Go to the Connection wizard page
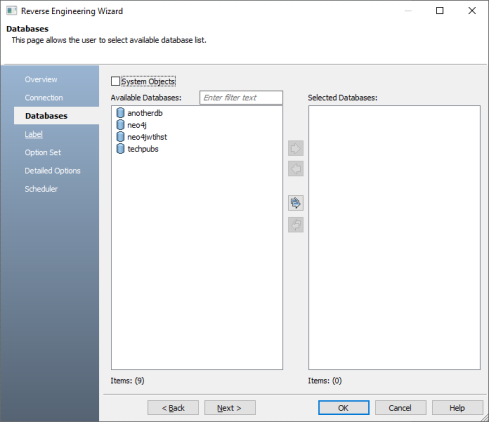Image resolution: width=489 pixels, height=422 pixels. 44,98
